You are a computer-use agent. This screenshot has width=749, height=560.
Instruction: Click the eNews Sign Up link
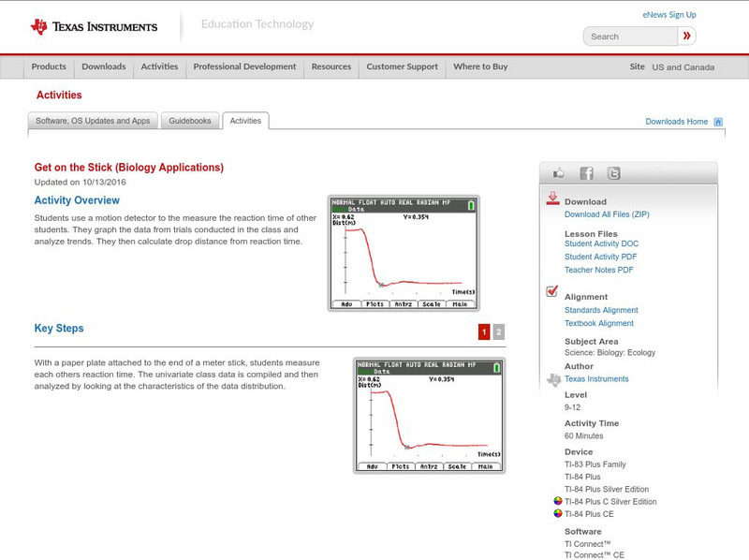pyautogui.click(x=670, y=14)
